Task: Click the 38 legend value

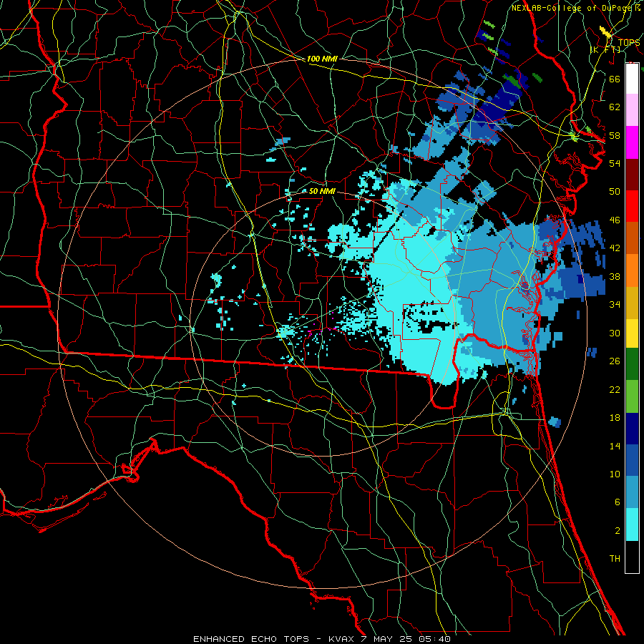Action: [x=615, y=276]
